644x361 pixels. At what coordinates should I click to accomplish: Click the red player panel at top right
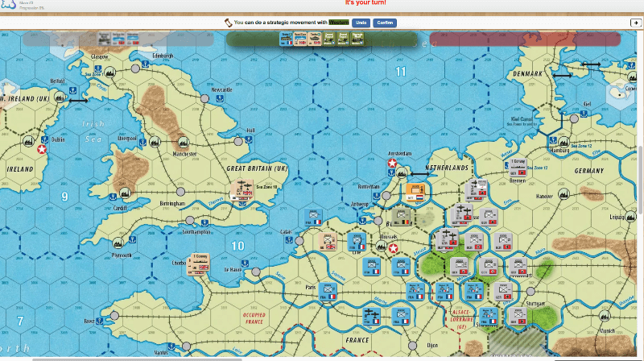click(525, 39)
